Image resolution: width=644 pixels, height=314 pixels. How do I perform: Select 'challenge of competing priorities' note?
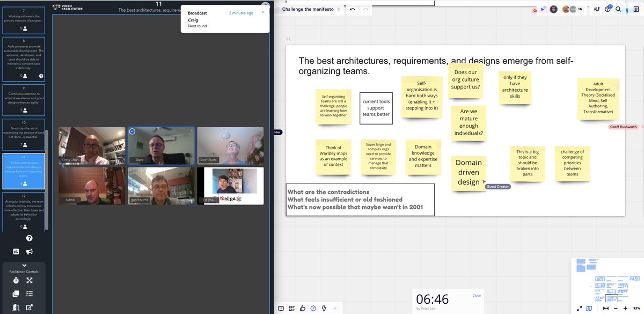572,163
